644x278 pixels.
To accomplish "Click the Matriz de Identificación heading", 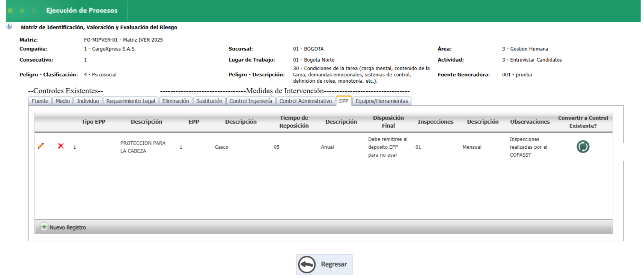I will click(99, 27).
